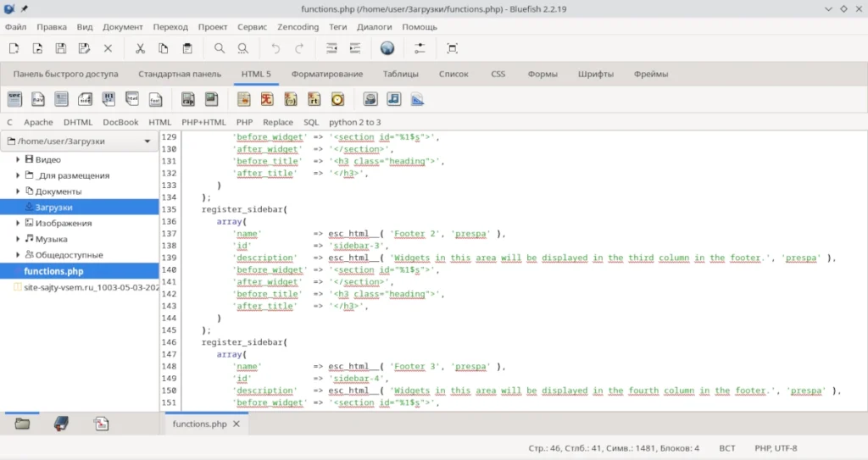The height and width of the screenshot is (460, 868).
Task: Expand the Документы folder
Action: click(18, 191)
